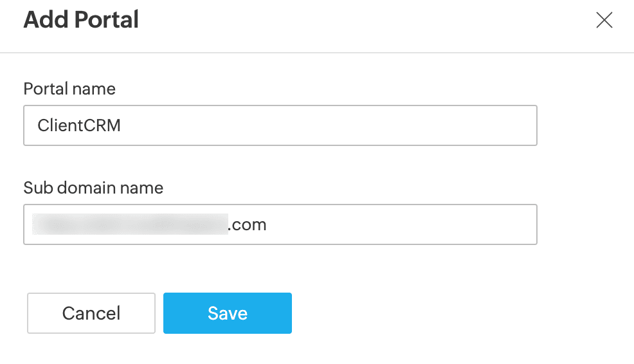
Task: Click empty space right of .com
Action: (401, 224)
